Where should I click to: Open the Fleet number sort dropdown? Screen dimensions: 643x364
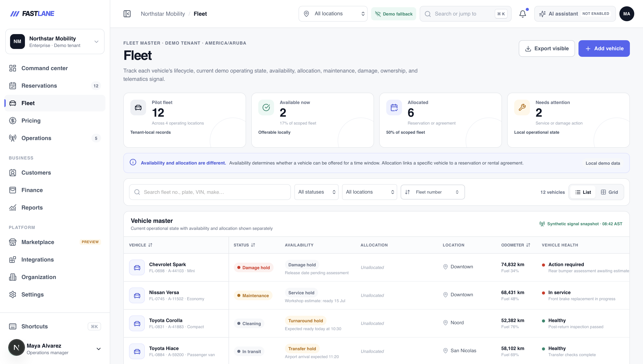[433, 192]
